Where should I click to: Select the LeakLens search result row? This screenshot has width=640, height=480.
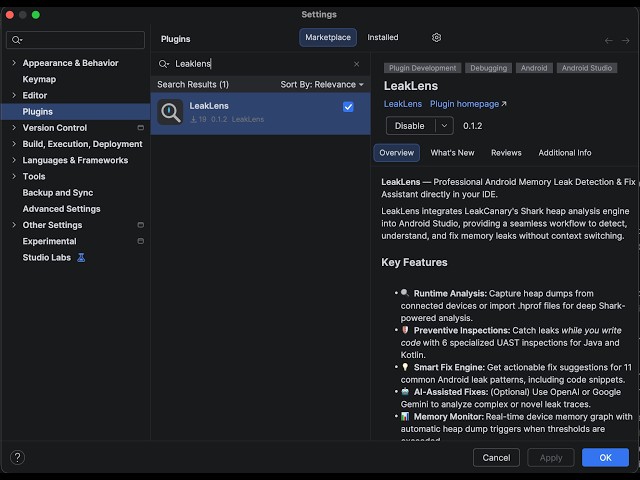(x=260, y=113)
